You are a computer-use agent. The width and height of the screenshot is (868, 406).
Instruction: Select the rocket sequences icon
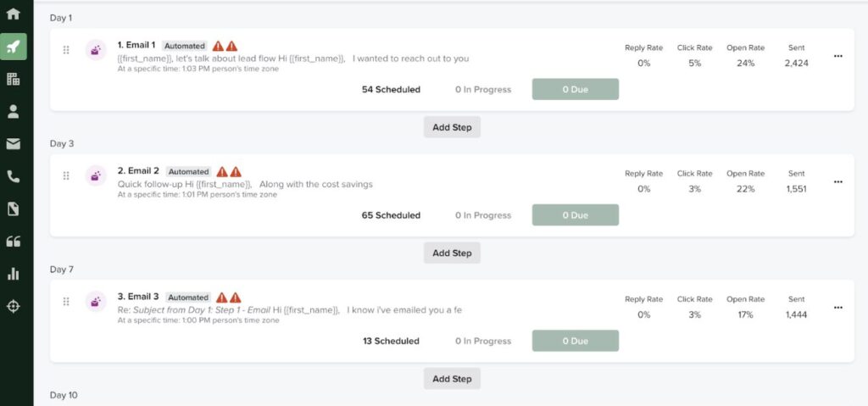pos(14,47)
